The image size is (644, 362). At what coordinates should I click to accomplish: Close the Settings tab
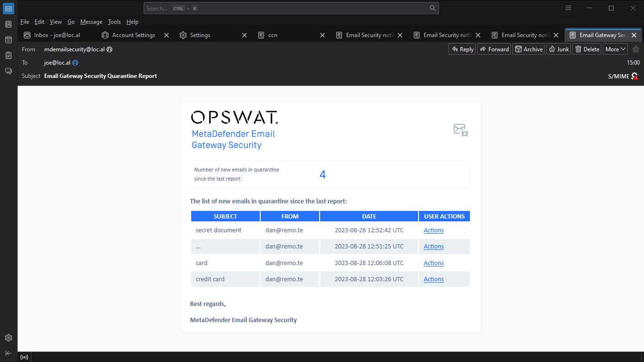[x=244, y=35]
